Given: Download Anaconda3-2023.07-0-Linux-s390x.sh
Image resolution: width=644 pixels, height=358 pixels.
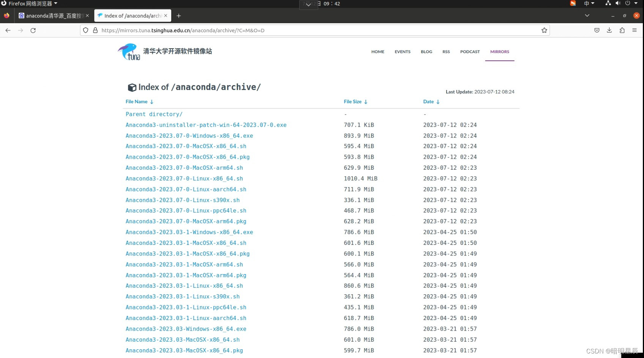Looking at the screenshot, I should 183,200.
